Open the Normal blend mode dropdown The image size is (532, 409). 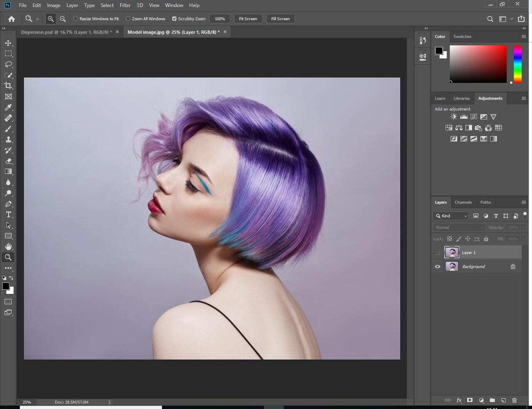(x=459, y=228)
